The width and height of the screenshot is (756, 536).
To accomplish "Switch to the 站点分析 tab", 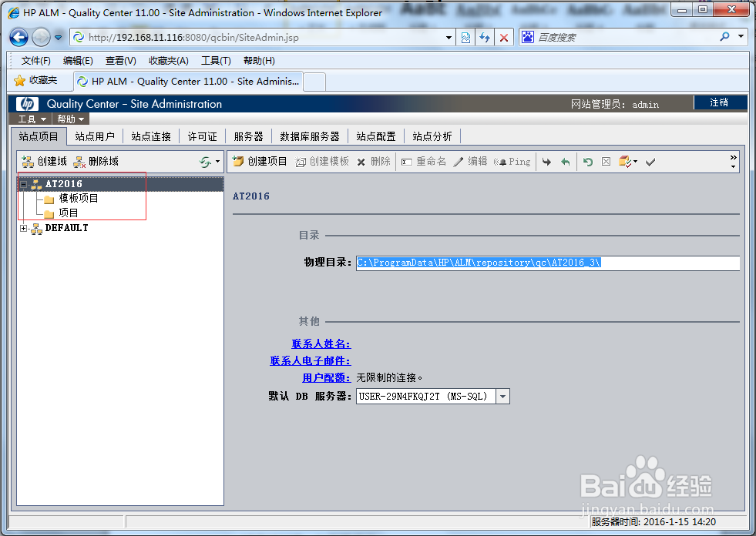I will coord(432,136).
